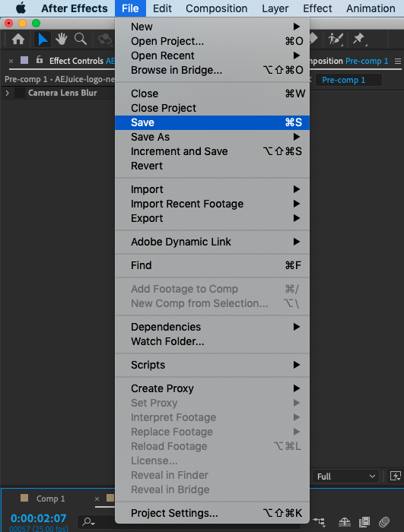Expand the Camera Lens Blur effect

point(7,93)
